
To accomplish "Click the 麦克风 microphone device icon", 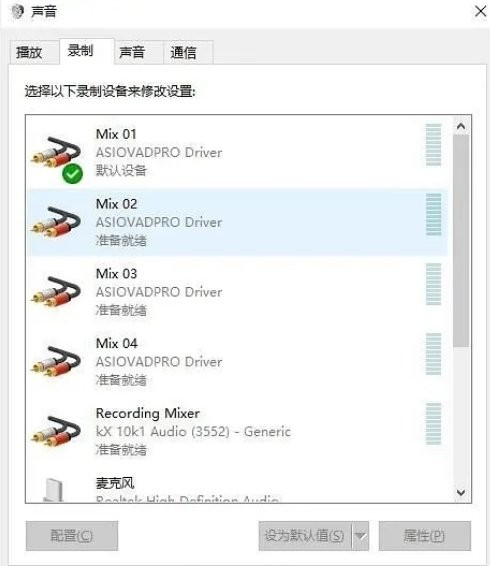I will tap(54, 490).
